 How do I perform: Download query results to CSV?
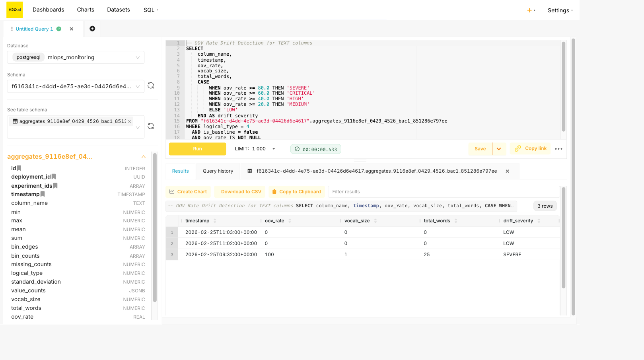(x=239, y=191)
